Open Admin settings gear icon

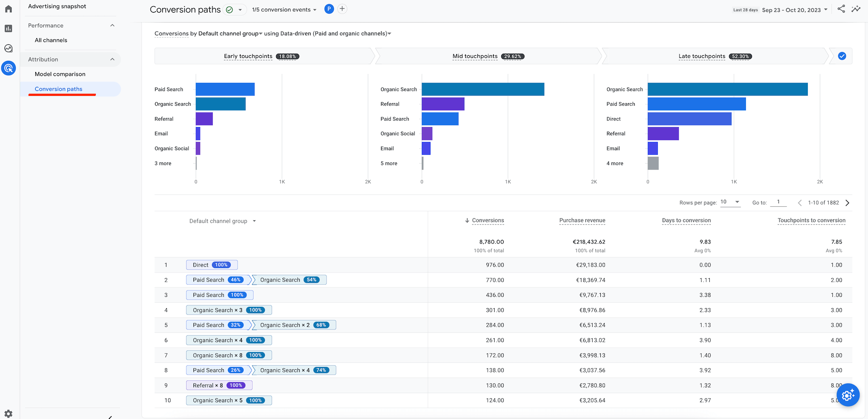[x=8, y=414]
